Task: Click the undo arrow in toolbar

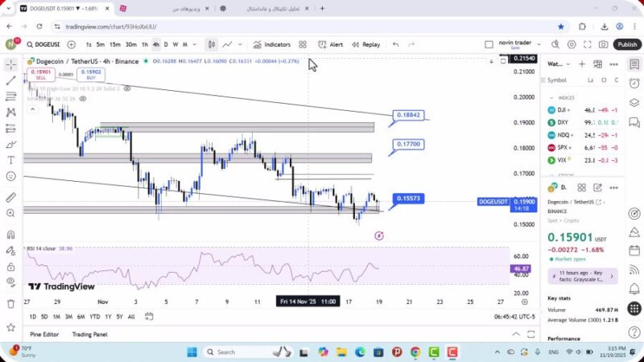Action: click(x=395, y=45)
